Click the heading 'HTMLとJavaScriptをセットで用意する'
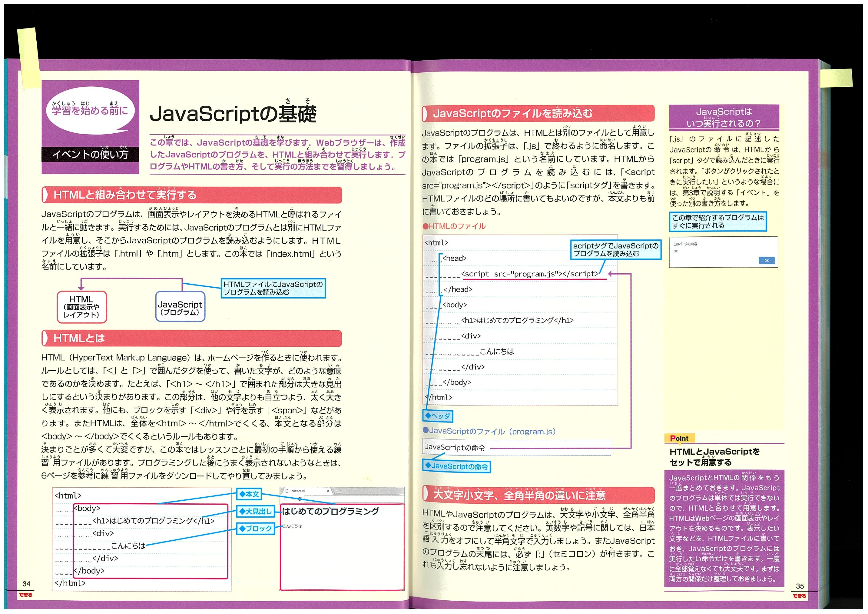868x614 pixels. pos(714,457)
